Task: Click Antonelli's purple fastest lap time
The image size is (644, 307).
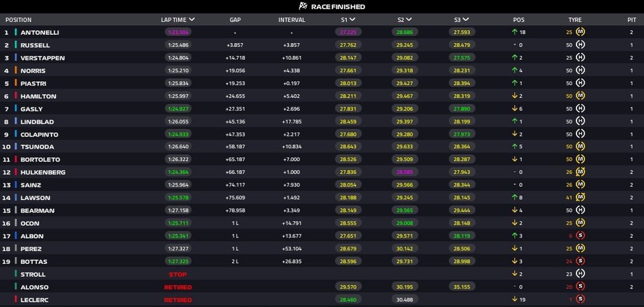Action: (x=178, y=32)
